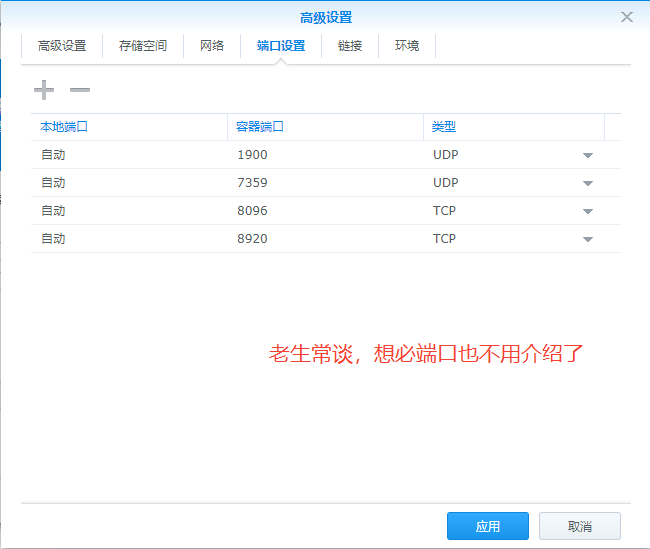Expand type dropdown for port 1900
Viewport: 650px width, 549px height.
click(x=587, y=155)
